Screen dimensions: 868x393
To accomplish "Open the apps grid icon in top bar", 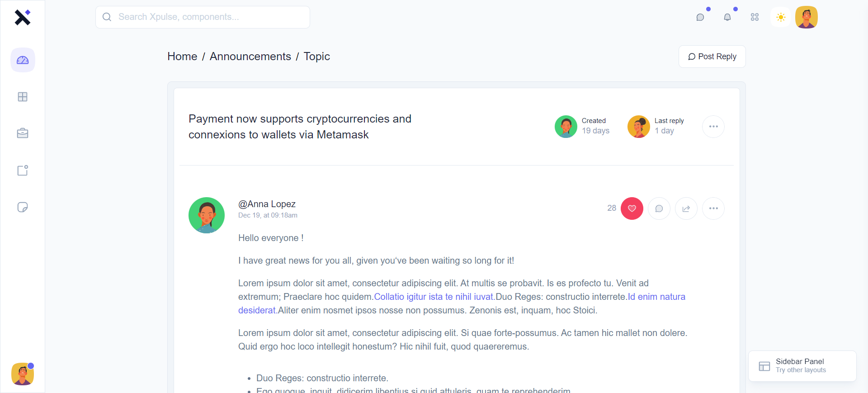I will [755, 17].
